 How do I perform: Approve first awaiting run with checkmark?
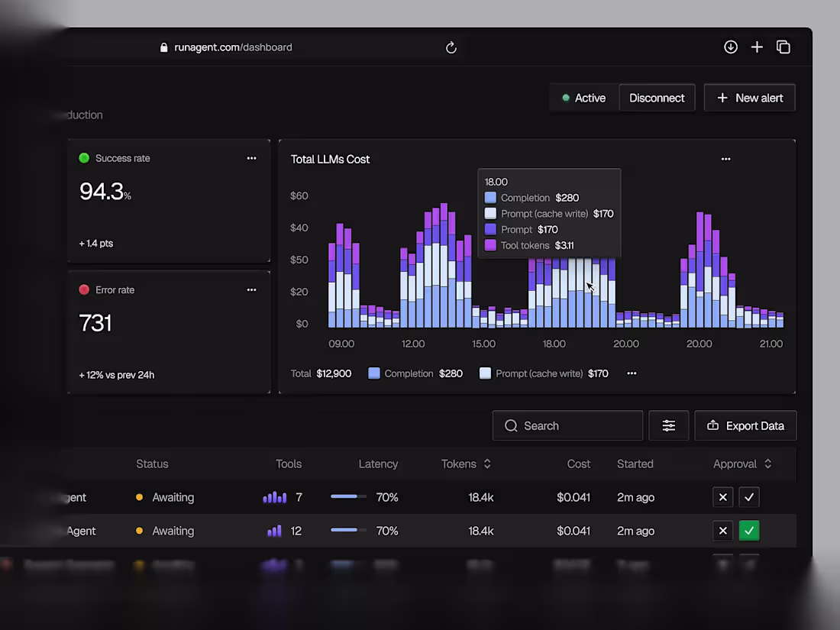[x=749, y=497]
